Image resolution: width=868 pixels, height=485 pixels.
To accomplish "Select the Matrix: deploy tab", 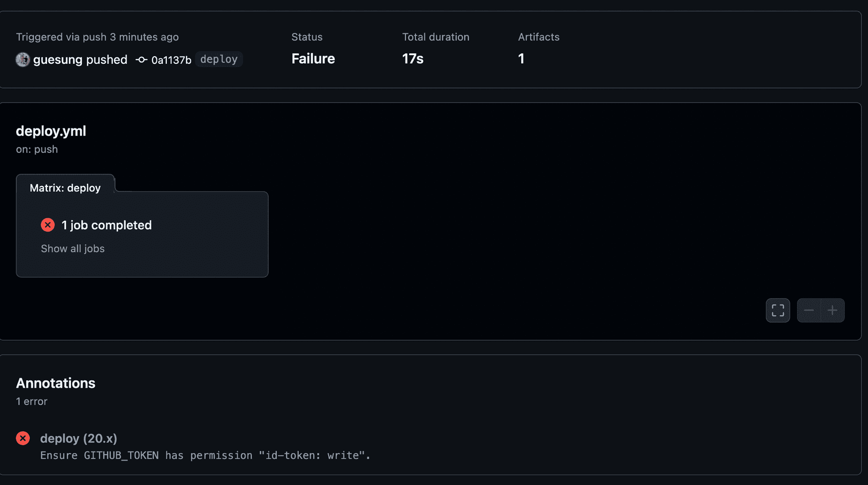I will pyautogui.click(x=65, y=188).
